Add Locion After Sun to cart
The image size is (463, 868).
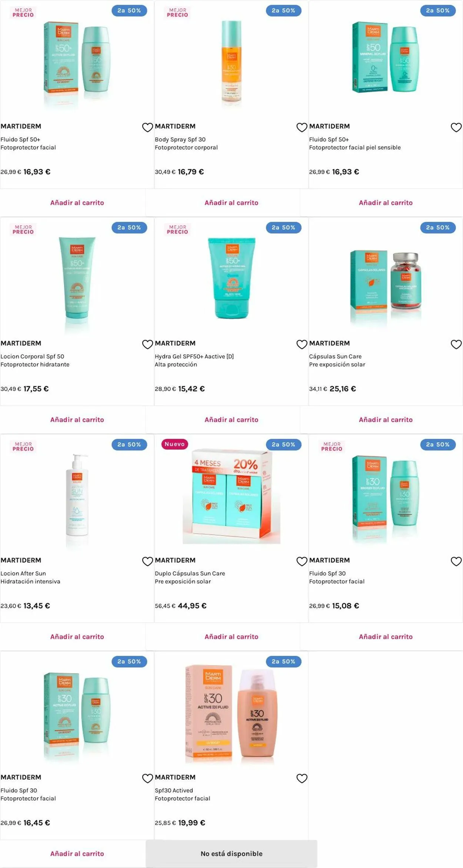pos(77,637)
